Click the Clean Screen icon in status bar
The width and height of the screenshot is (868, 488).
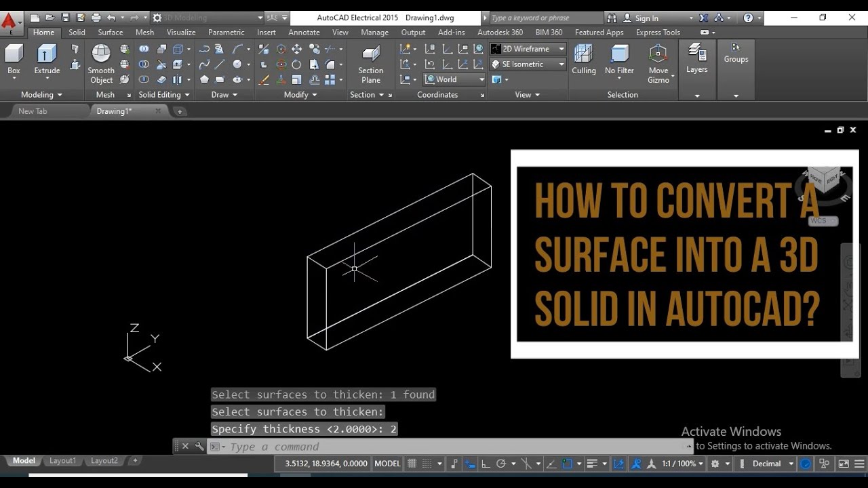(844, 464)
